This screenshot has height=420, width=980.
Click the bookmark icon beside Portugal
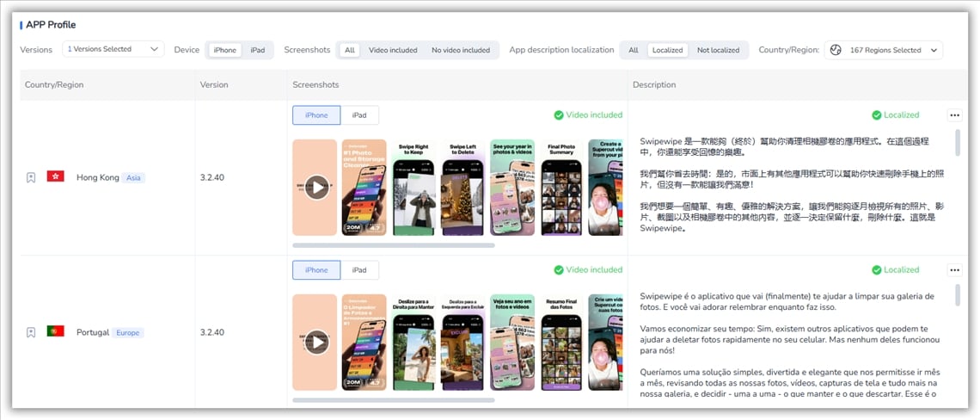click(31, 332)
